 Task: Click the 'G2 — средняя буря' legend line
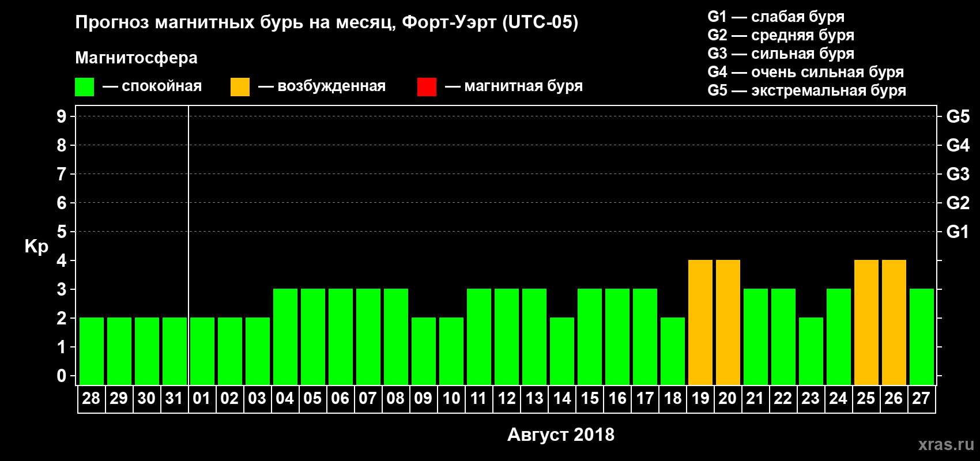[x=781, y=35]
